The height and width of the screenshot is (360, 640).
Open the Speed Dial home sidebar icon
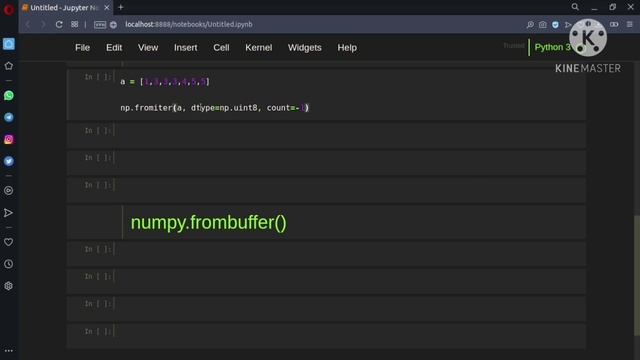click(x=9, y=44)
